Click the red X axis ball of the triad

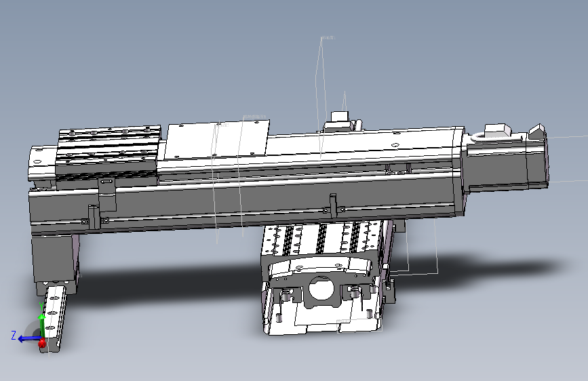pos(42,342)
